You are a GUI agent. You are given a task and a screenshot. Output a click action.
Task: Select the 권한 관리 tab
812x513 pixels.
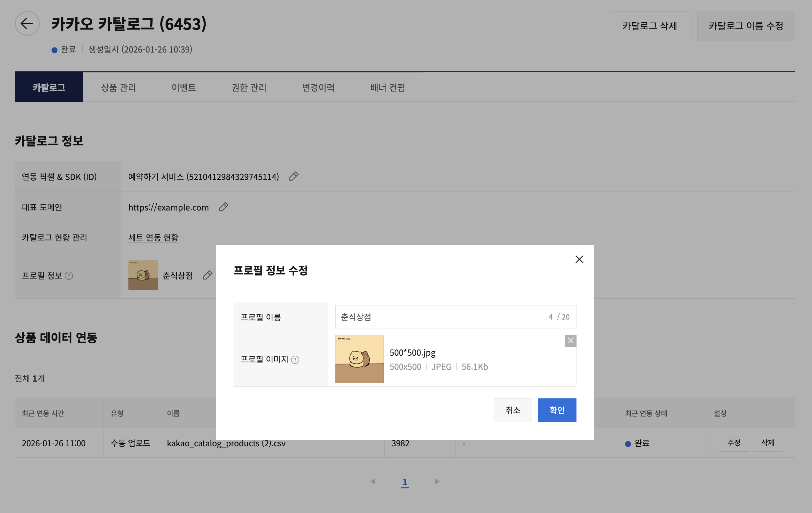tap(249, 87)
